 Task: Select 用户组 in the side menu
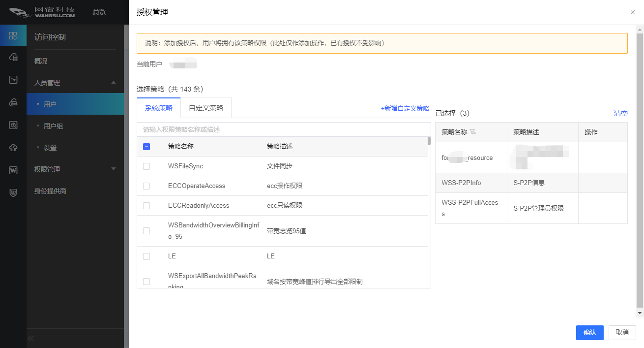[53, 126]
